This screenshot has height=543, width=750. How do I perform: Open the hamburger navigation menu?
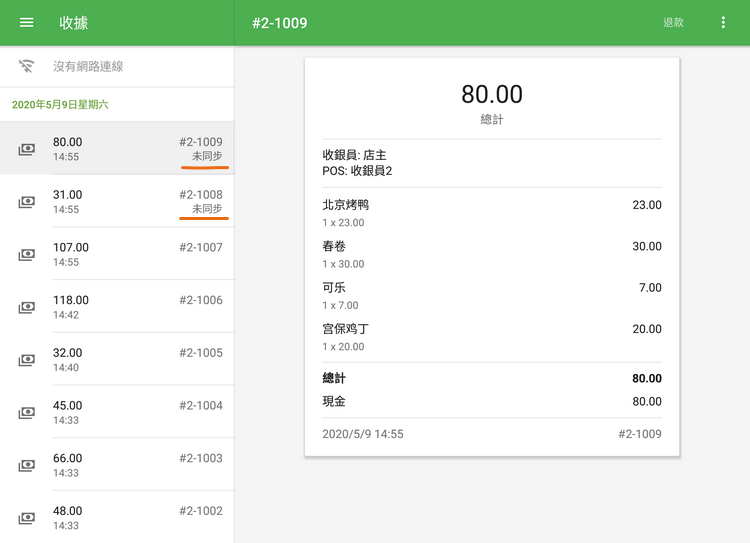26,22
